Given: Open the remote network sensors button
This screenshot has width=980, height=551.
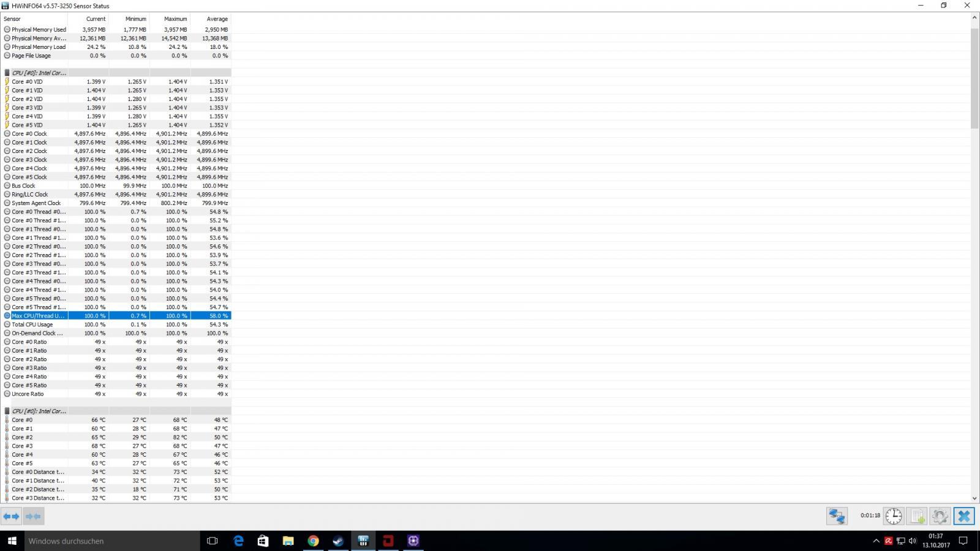Looking at the screenshot, I should tap(837, 515).
